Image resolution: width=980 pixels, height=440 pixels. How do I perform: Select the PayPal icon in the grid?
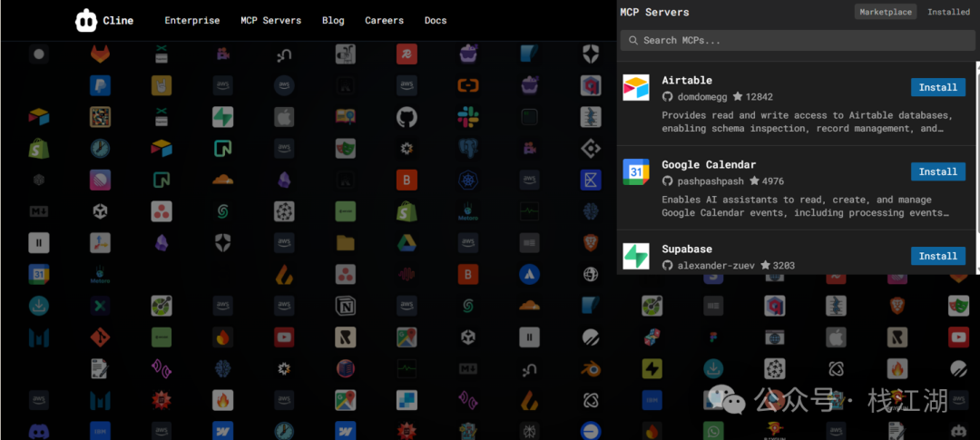pyautogui.click(x=100, y=85)
